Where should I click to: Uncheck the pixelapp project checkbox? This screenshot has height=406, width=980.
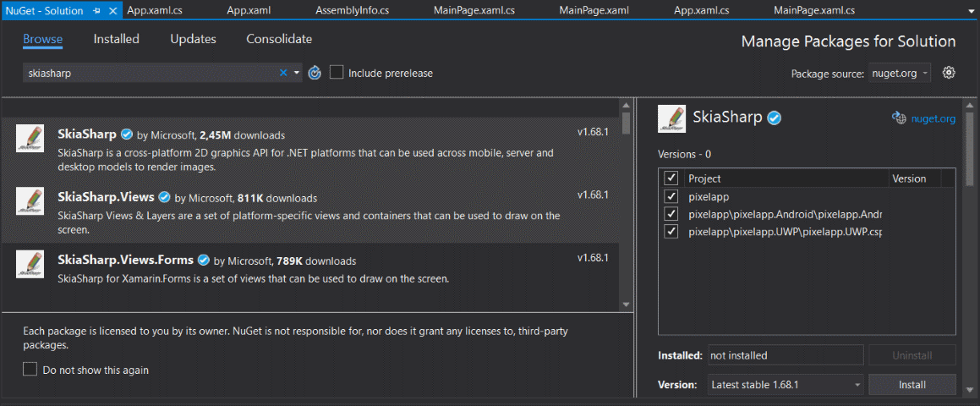click(x=672, y=196)
